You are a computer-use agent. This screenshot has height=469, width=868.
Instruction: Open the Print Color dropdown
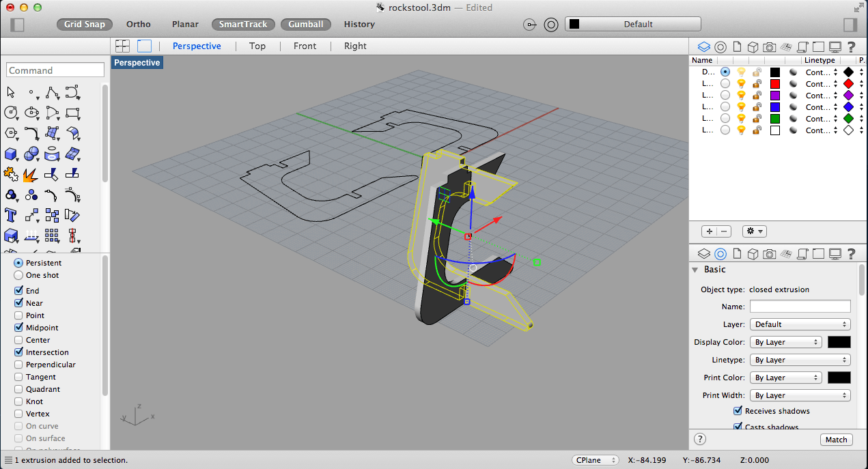tap(785, 378)
